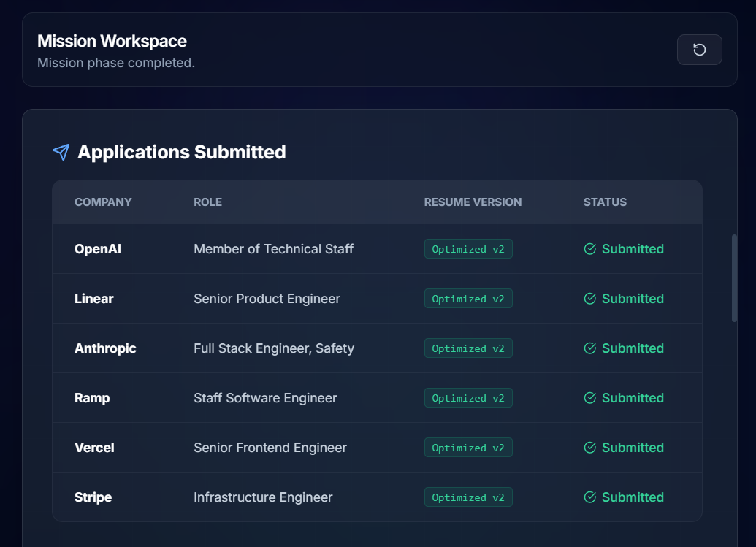756x547 pixels.
Task: Click the Mission phase completed message
Action: pyautogui.click(x=116, y=63)
